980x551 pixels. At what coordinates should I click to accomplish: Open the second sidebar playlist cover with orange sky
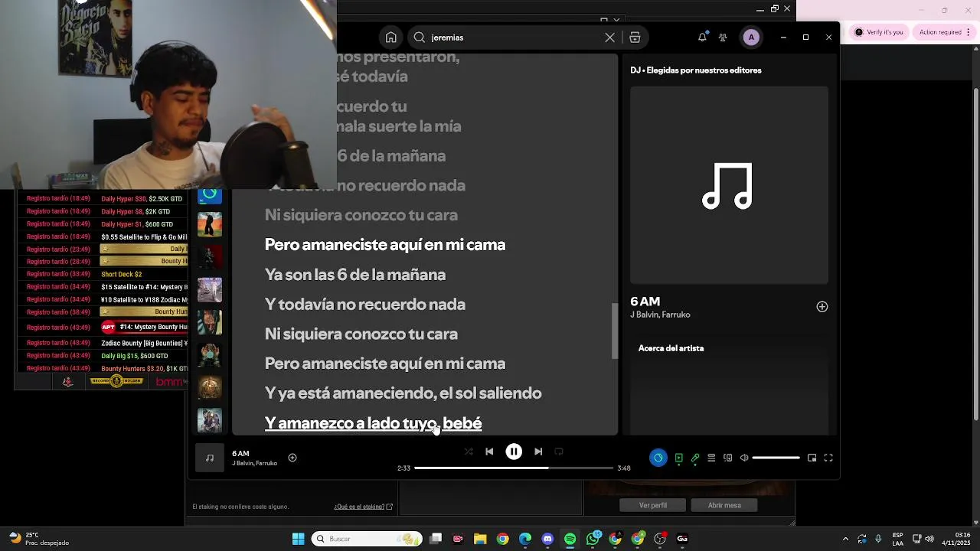210,224
